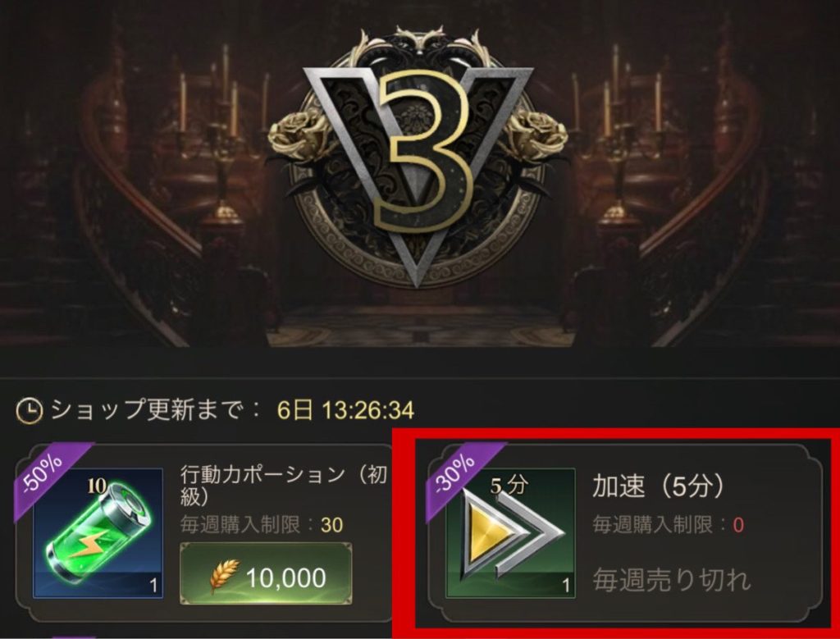
Task: Buy the action potion for 10,000 wheat
Action: pyautogui.click(x=267, y=573)
